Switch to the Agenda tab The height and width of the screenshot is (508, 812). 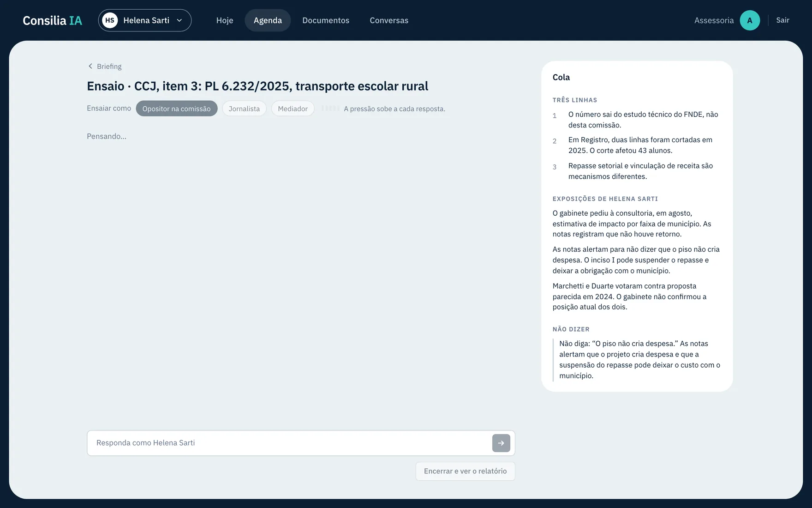click(x=268, y=20)
